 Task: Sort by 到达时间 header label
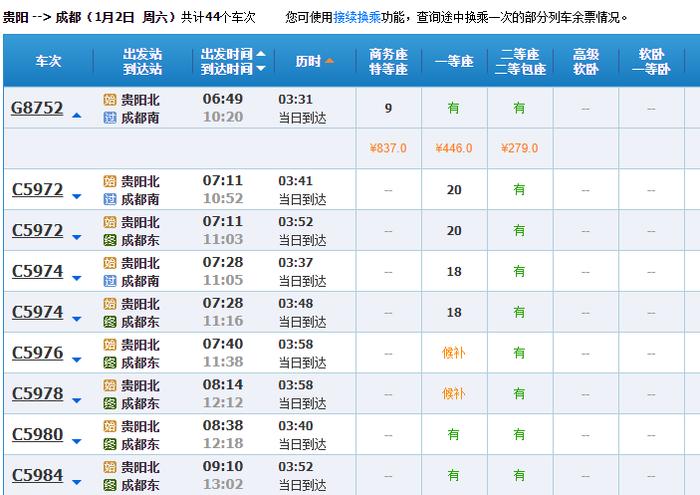click(x=227, y=69)
